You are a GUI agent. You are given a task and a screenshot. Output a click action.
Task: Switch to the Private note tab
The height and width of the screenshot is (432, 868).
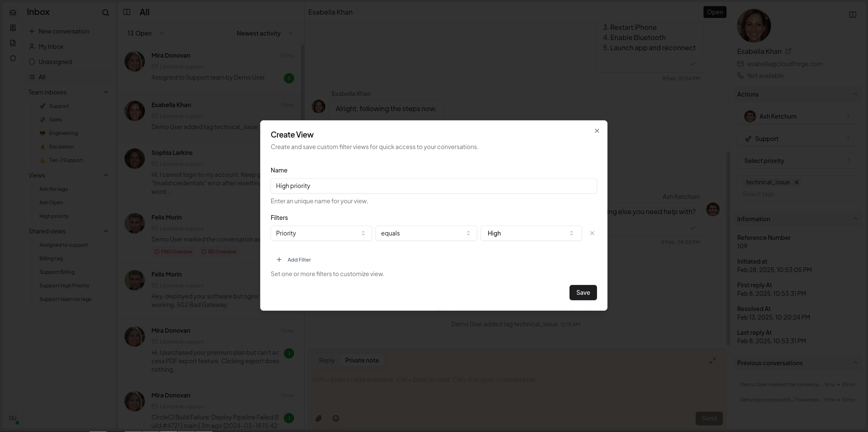(362, 360)
